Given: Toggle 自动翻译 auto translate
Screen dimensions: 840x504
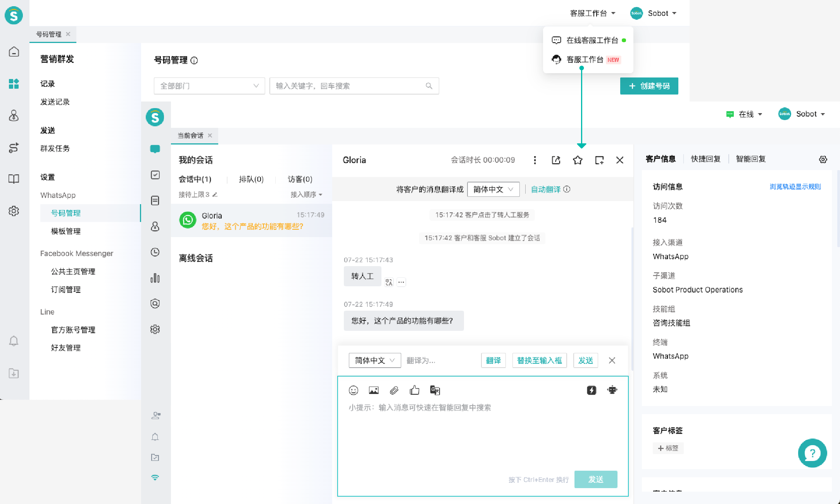Looking at the screenshot, I should [546, 189].
